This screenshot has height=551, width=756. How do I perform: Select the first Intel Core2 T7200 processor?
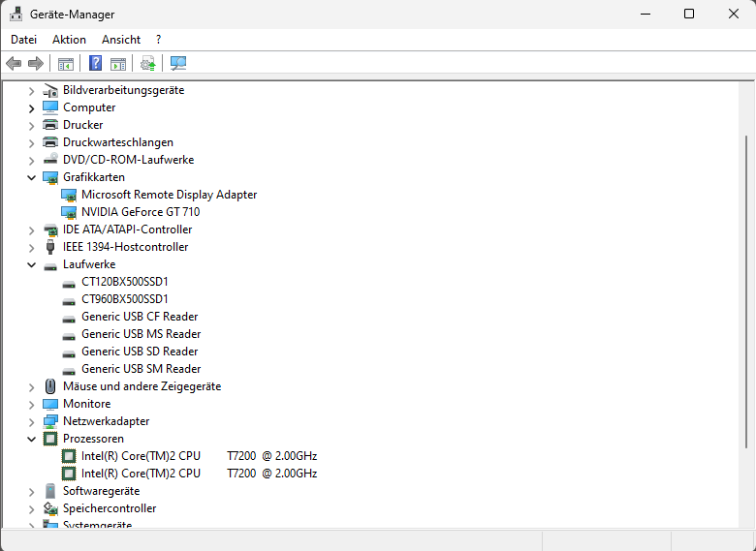click(199, 456)
